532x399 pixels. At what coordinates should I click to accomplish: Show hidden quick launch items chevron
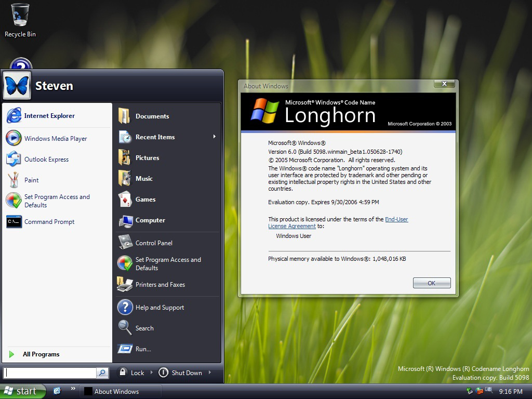pyautogui.click(x=73, y=389)
